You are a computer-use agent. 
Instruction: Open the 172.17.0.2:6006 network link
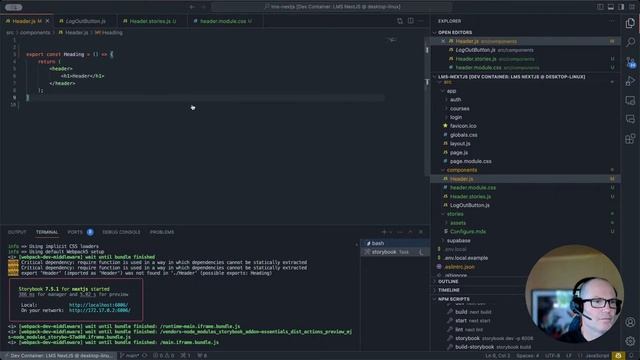click(x=100, y=310)
